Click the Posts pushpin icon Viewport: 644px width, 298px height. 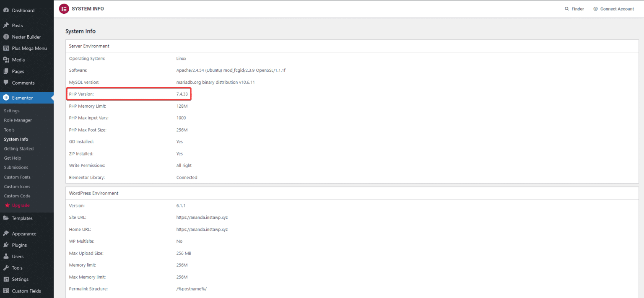(x=6, y=25)
